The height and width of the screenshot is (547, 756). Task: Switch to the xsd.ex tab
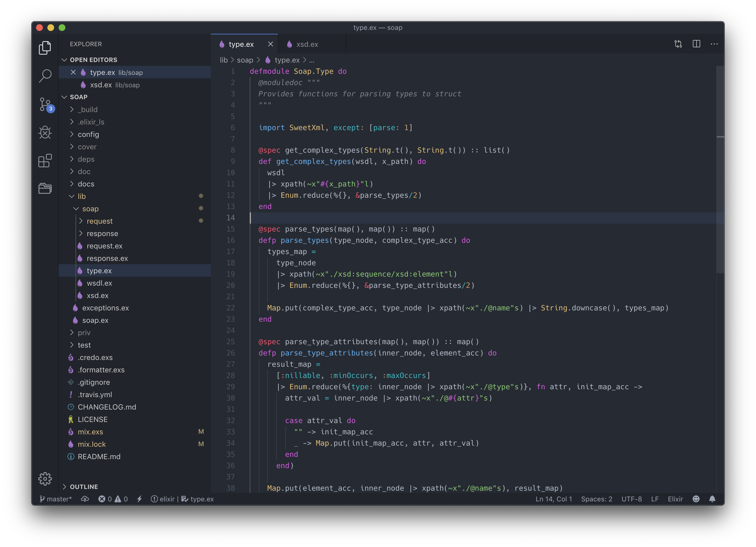307,44
